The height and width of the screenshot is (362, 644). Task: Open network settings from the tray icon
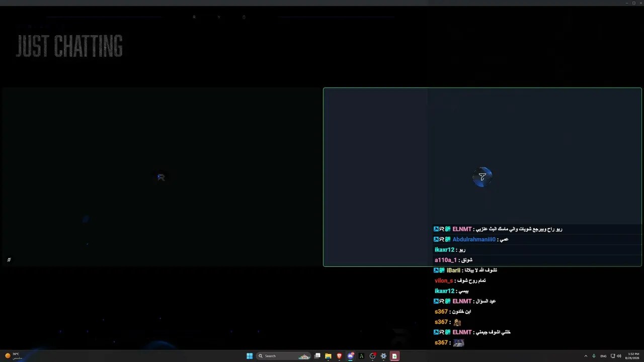pyautogui.click(x=613, y=356)
